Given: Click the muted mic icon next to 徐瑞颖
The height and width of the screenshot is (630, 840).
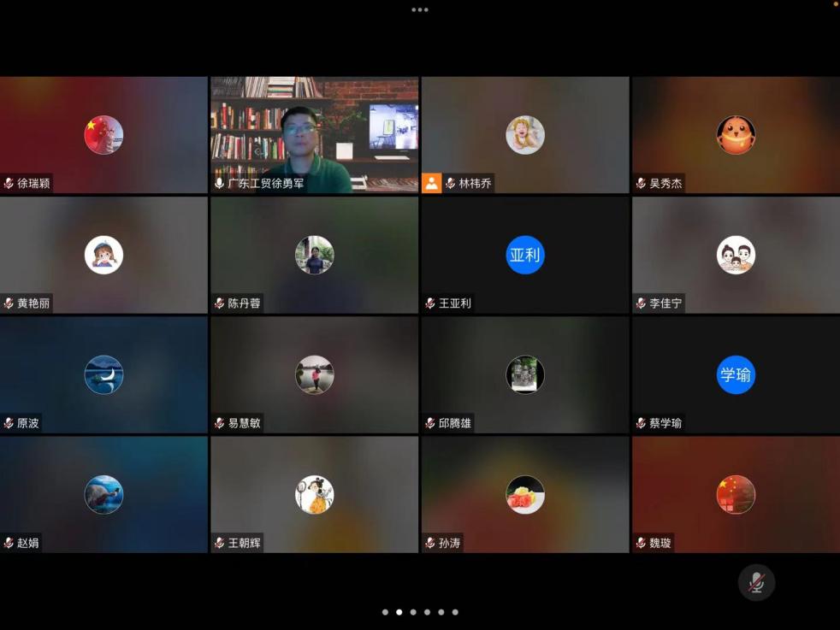Looking at the screenshot, I should (9, 183).
